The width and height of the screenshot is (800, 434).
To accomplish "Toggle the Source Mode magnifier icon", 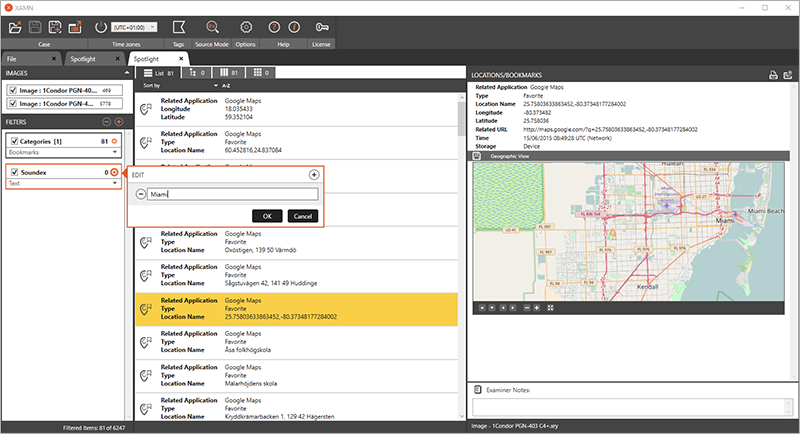I will pyautogui.click(x=212, y=27).
